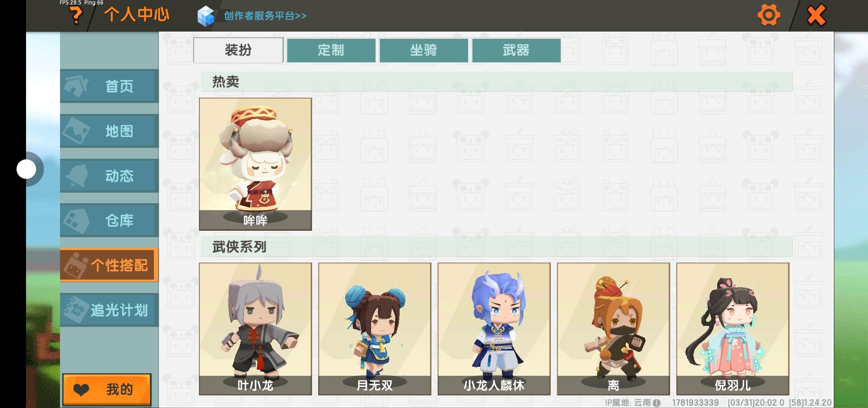Select the 装扮 tab
This screenshot has width=868, height=408.
pyautogui.click(x=238, y=50)
